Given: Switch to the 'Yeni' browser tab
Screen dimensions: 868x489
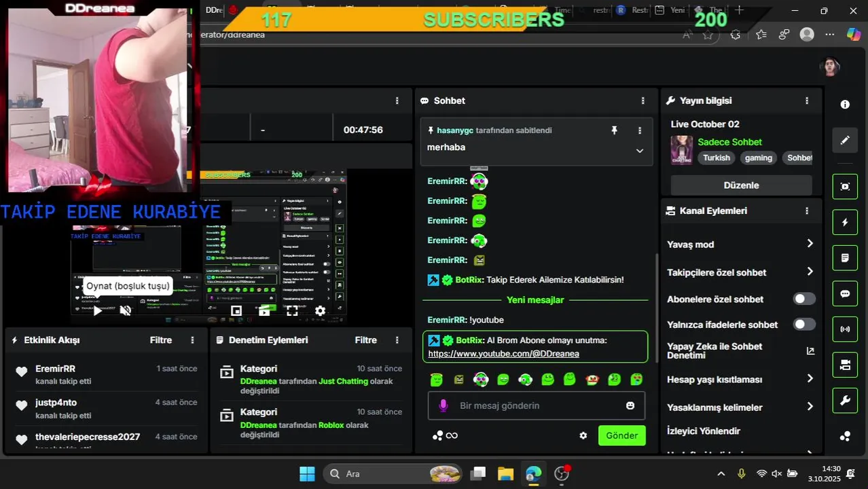Looking at the screenshot, I should (670, 10).
